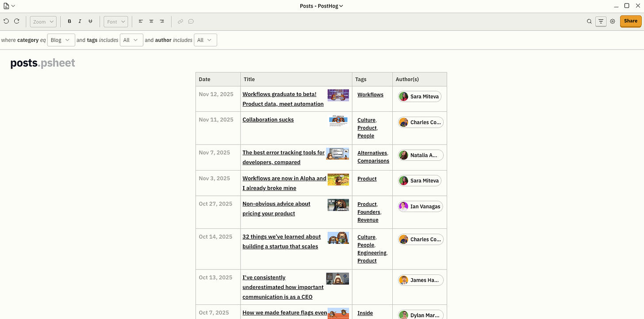Viewport: 644px width, 319px height.
Task: Click the Engineering tag link
Action: tap(372, 253)
